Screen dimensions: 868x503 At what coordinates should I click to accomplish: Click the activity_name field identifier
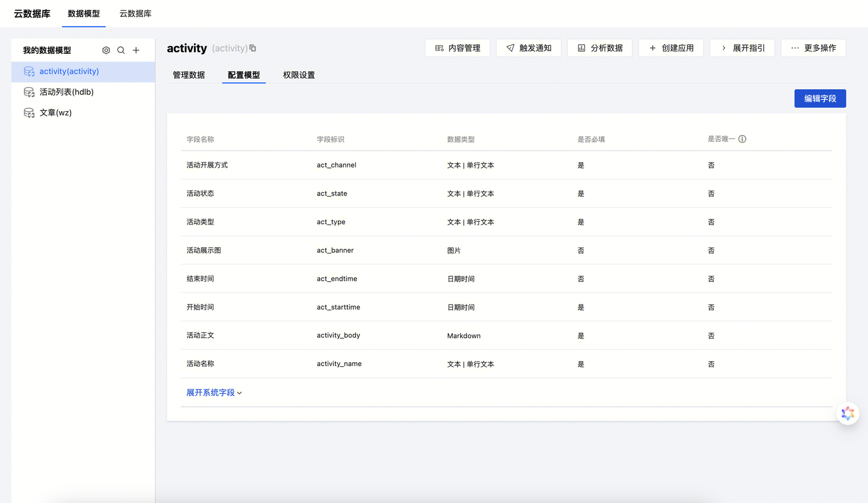coord(339,364)
